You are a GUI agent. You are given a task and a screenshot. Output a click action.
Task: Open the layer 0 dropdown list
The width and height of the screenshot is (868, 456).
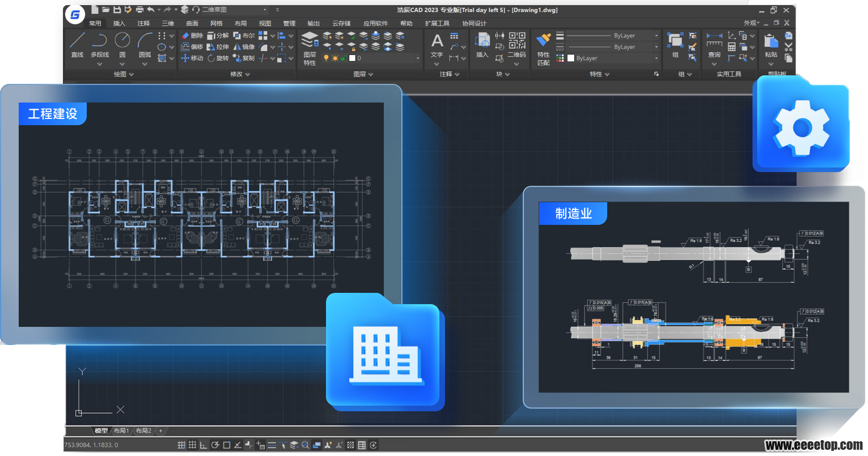(x=418, y=58)
